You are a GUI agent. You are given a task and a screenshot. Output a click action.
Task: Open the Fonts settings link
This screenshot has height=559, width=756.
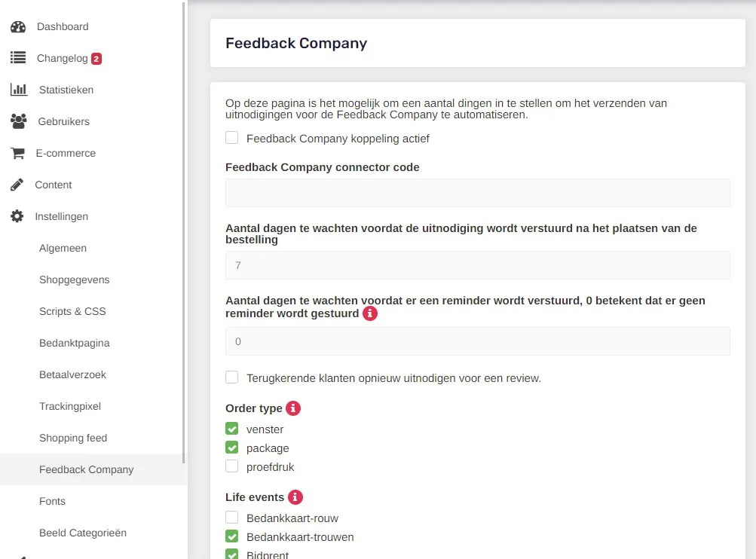[x=52, y=501]
